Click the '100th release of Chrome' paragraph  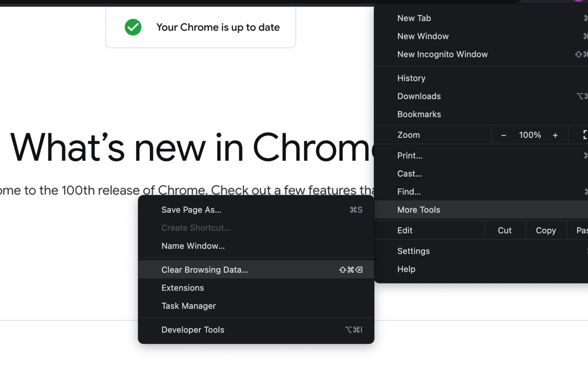tap(187, 190)
